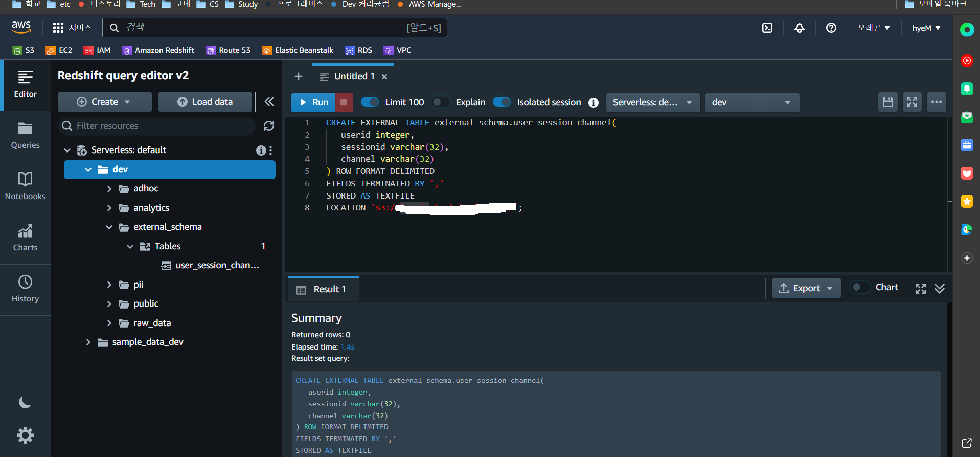
Task: Expand the editor to full screen
Action: tap(912, 102)
